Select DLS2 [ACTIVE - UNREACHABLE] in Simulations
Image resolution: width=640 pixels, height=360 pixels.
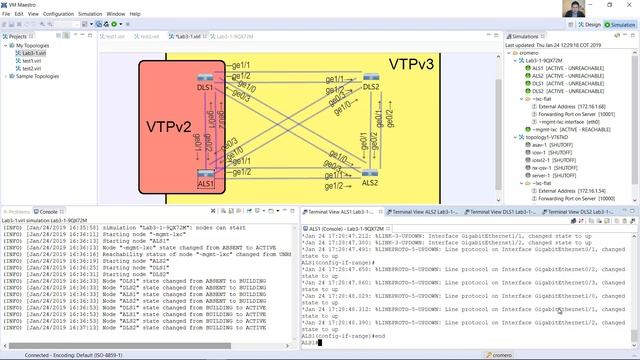(564, 91)
